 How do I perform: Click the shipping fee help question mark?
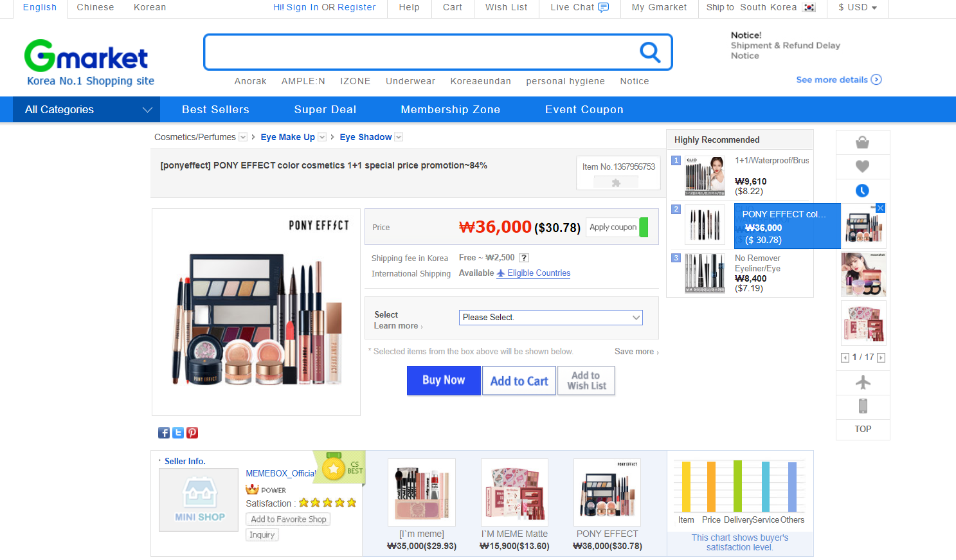[x=524, y=258]
